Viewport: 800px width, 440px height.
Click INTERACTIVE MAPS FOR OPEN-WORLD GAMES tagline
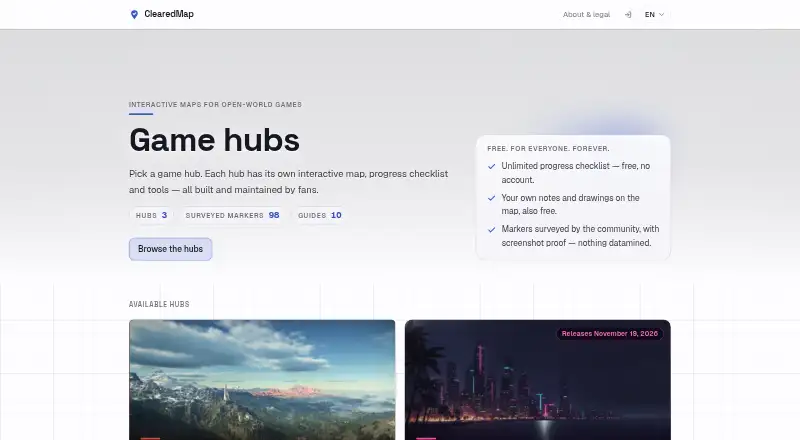pyautogui.click(x=215, y=105)
